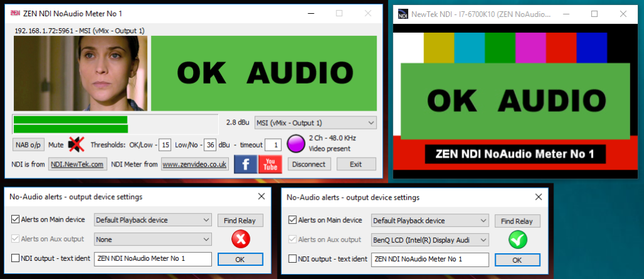644x279 pixels.
Task: Click the NDI logo in NewTek window title
Action: pyautogui.click(x=402, y=14)
